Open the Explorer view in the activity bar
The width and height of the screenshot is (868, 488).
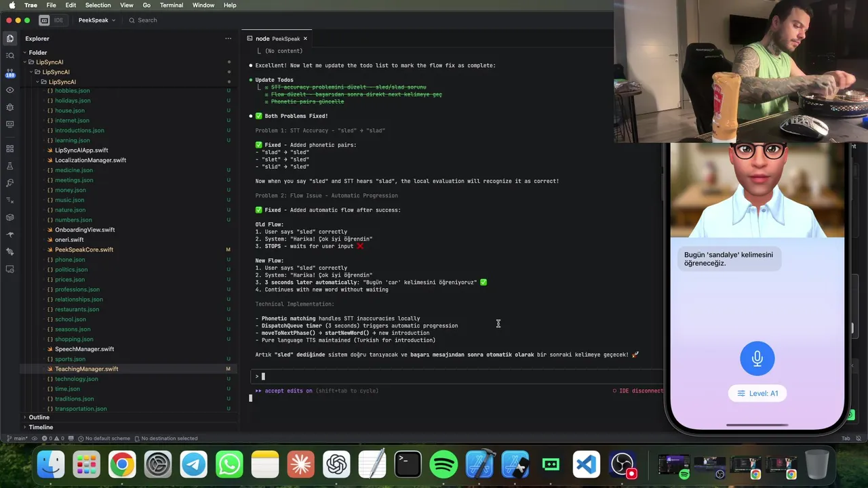click(9, 39)
